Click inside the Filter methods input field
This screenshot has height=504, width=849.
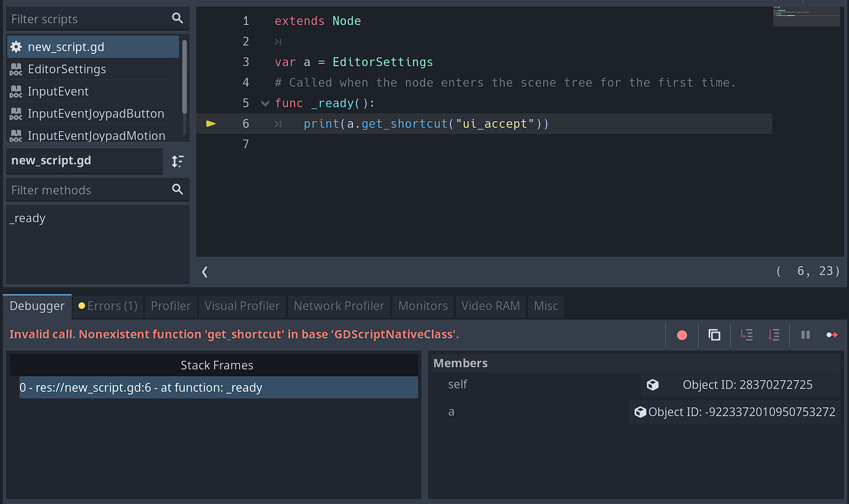pos(83,189)
